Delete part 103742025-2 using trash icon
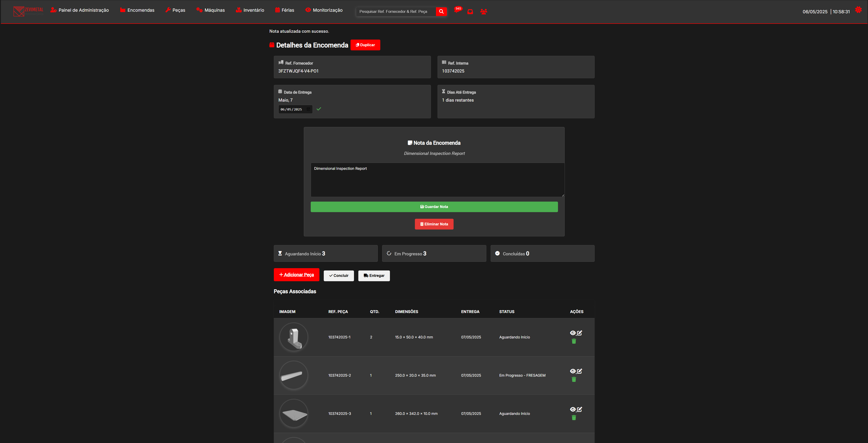This screenshot has height=443, width=868. coord(574,379)
